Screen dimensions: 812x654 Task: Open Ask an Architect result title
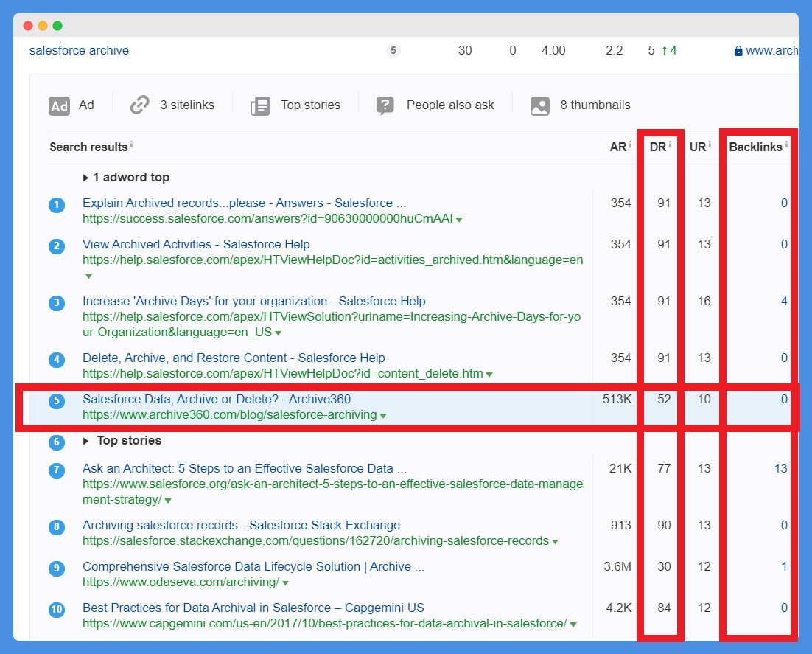click(x=245, y=468)
